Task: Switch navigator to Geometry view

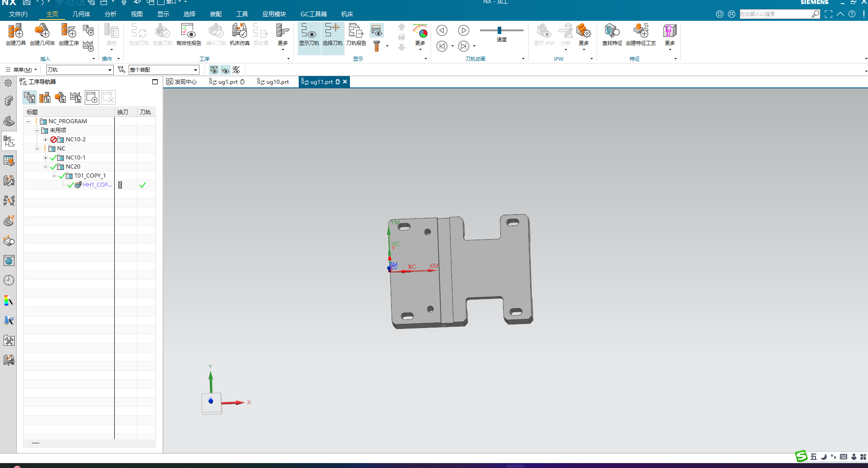Action: [60, 97]
